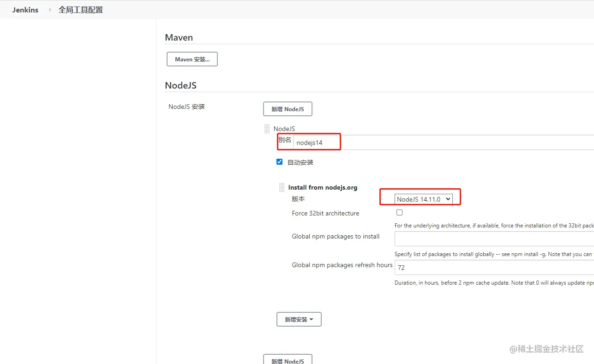Expand the 新增安装 dropdown button
This screenshot has width=594, height=364.
tap(299, 319)
